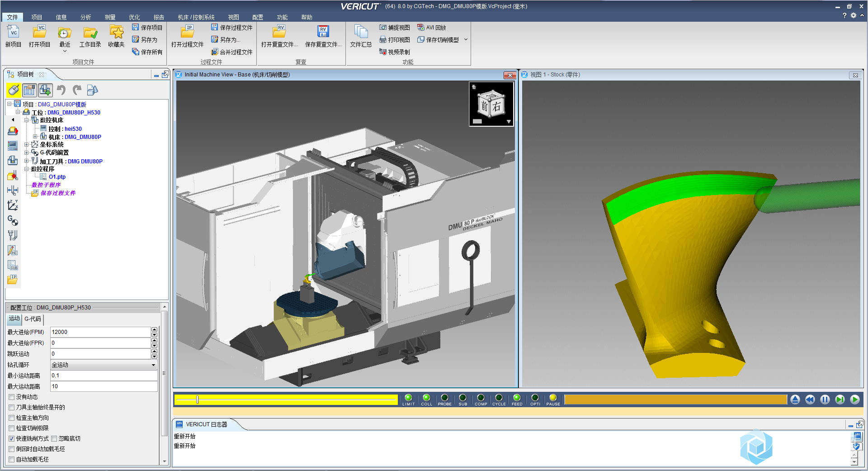Open the 项目 menu tab

(x=37, y=17)
